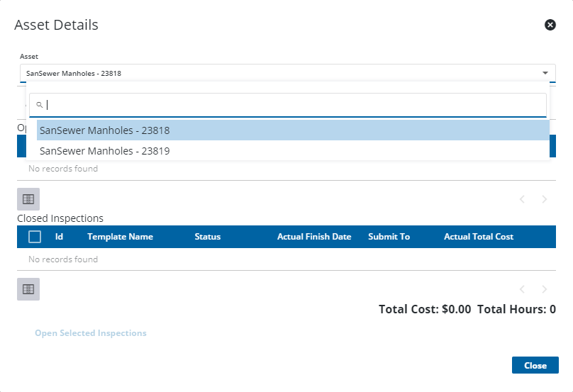Click the Open Selected Inspections link
Screen dimensions: 573x392
click(91, 333)
